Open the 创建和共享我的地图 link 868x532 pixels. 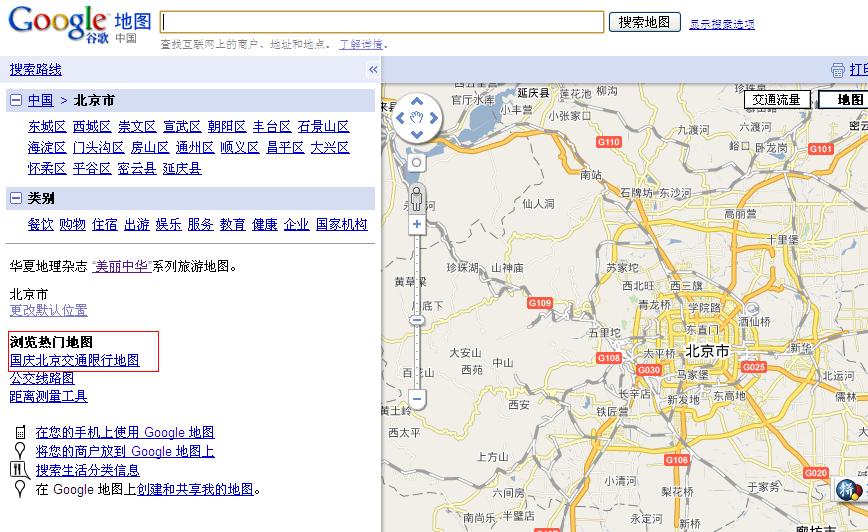tap(195, 489)
